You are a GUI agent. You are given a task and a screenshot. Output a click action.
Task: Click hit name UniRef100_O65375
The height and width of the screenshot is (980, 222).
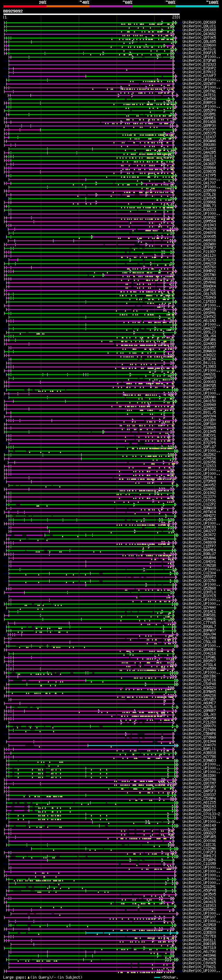199,133
